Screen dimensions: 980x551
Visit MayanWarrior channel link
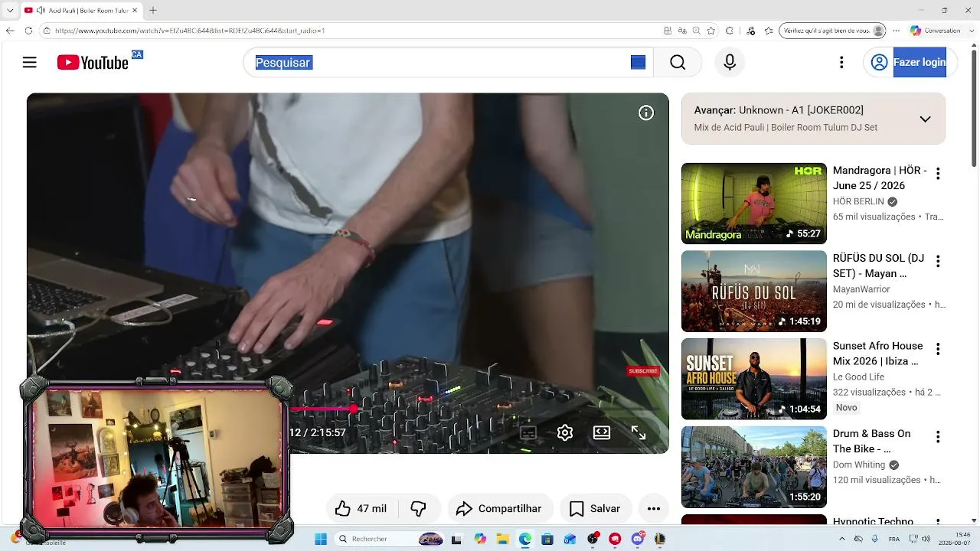coord(861,289)
